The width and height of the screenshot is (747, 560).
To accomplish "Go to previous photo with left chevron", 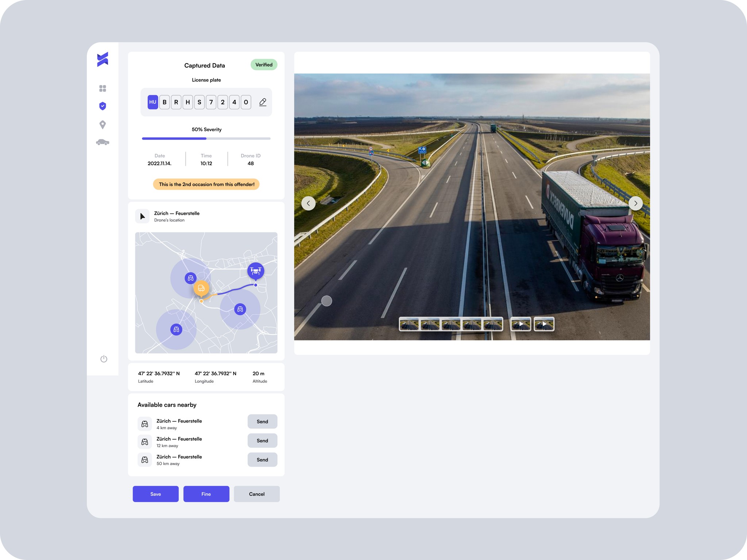I will [x=308, y=203].
